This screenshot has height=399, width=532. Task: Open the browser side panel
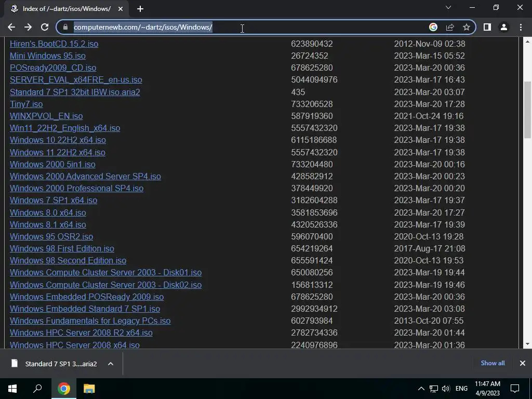point(487,27)
